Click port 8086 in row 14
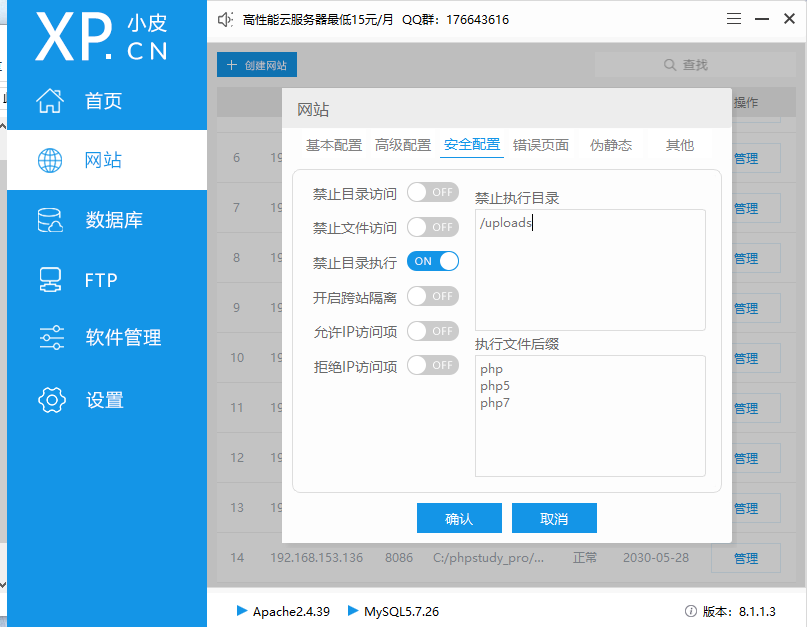The width and height of the screenshot is (807, 627). 399,558
